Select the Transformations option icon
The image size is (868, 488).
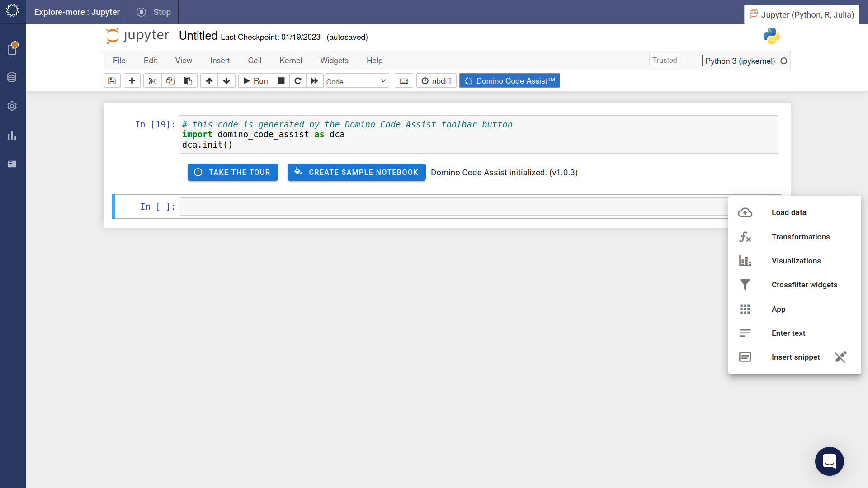pyautogui.click(x=745, y=237)
